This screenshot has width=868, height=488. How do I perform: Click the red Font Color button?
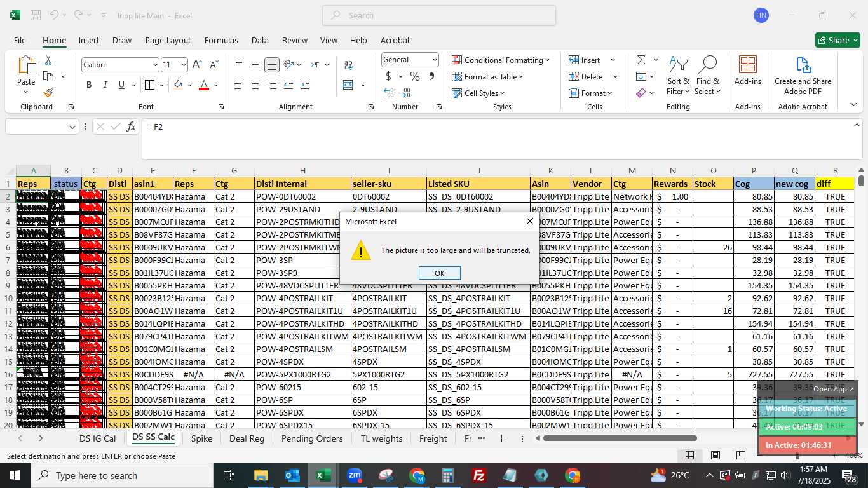(x=204, y=85)
